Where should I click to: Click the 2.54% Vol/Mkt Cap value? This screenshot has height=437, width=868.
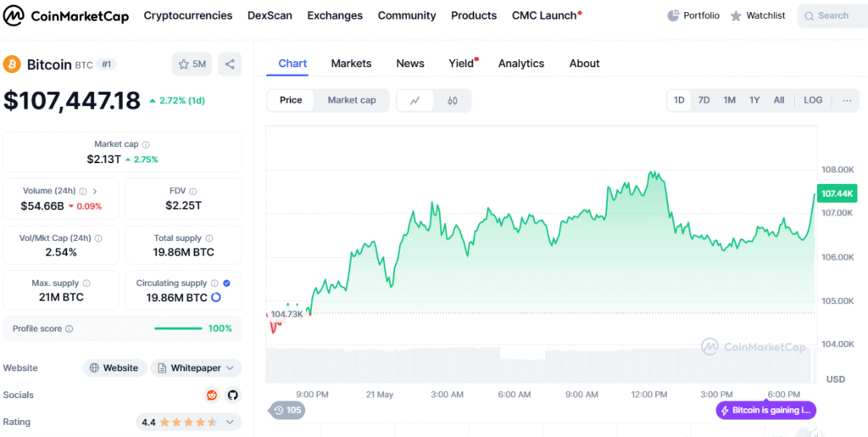61,253
